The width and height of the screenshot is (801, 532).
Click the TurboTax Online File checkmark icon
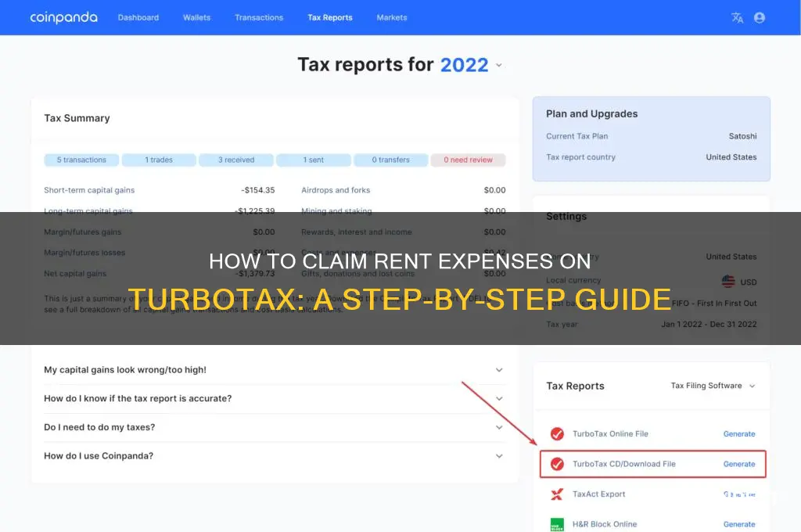click(557, 434)
